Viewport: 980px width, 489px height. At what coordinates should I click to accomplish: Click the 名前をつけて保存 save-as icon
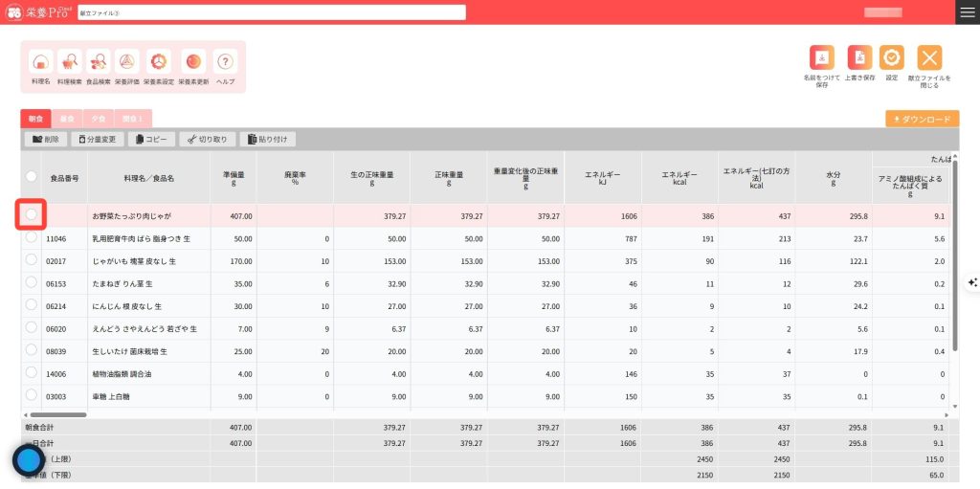tap(821, 57)
